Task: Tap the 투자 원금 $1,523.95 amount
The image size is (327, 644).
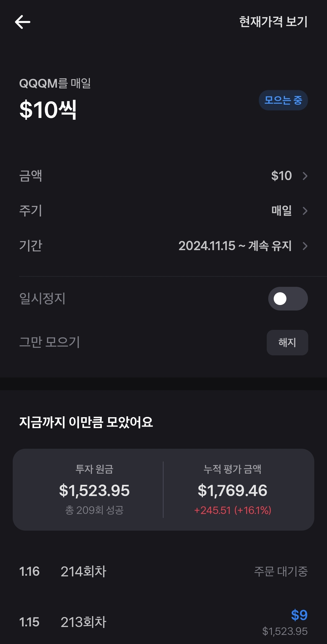Action: (94, 490)
